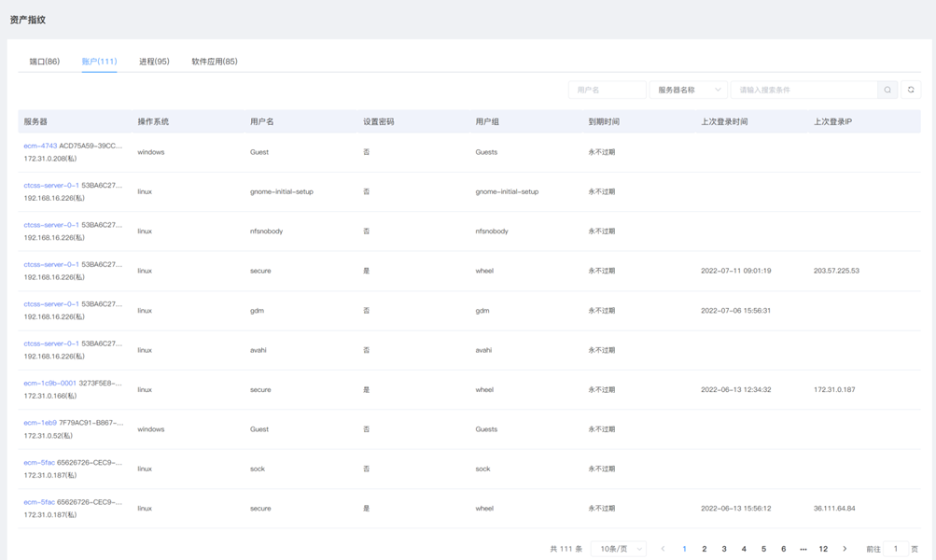
Task: Open the 进程(95) tab
Action: pyautogui.click(x=154, y=62)
